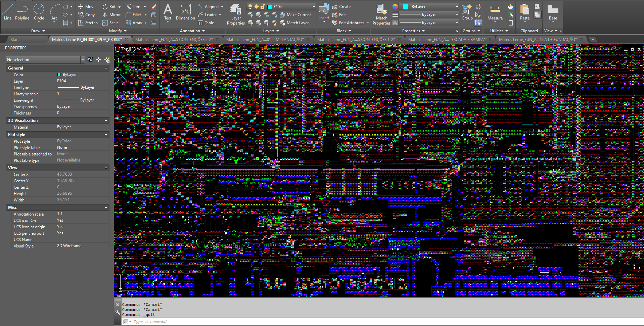Switch to the ESCADA E RAMPA tab
Screen dimensions: 644x326
tap(447, 39)
